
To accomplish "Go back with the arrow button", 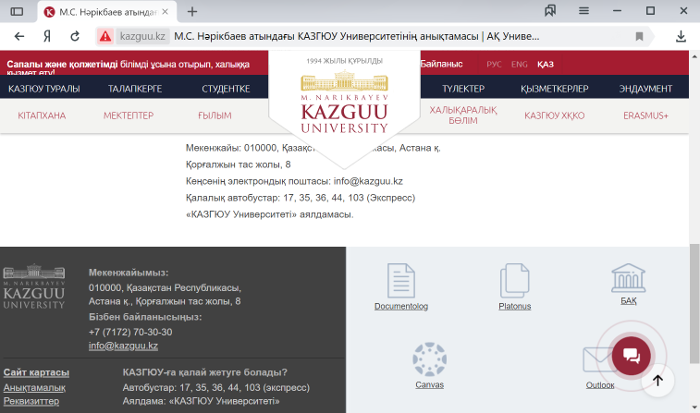I will 19,36.
